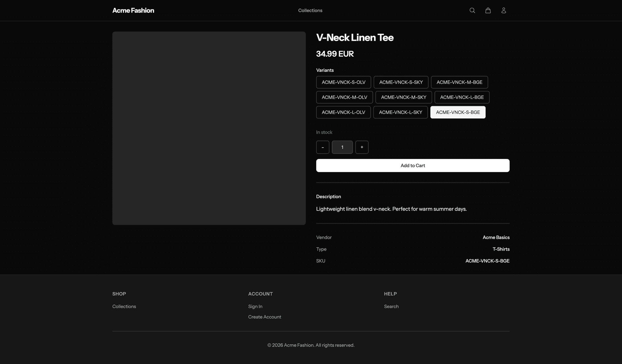Open the search icon in header
The height and width of the screenshot is (364, 622).
(472, 10)
